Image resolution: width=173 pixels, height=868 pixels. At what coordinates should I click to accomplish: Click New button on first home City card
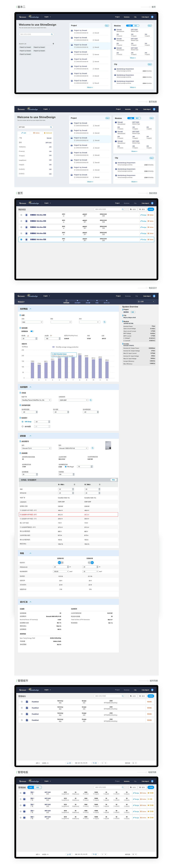[150, 64]
